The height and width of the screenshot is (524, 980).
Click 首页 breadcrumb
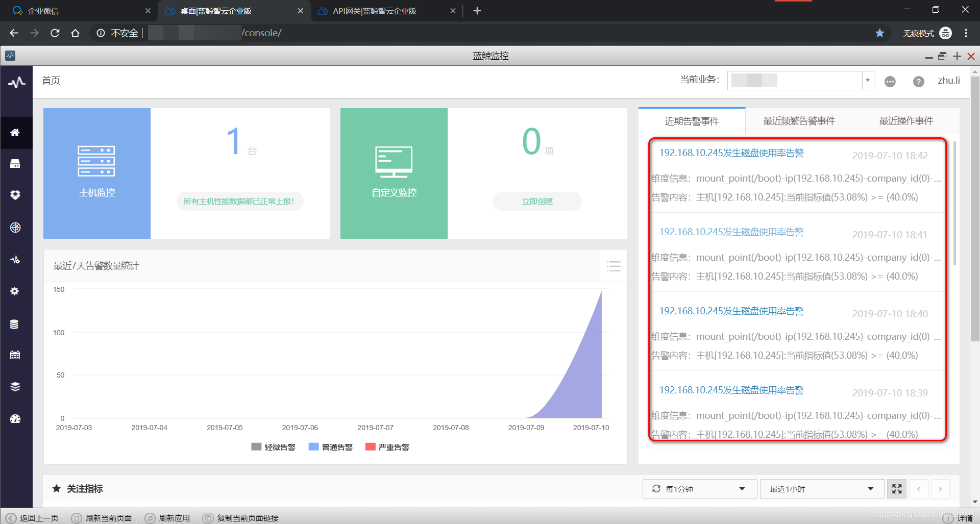tap(51, 81)
